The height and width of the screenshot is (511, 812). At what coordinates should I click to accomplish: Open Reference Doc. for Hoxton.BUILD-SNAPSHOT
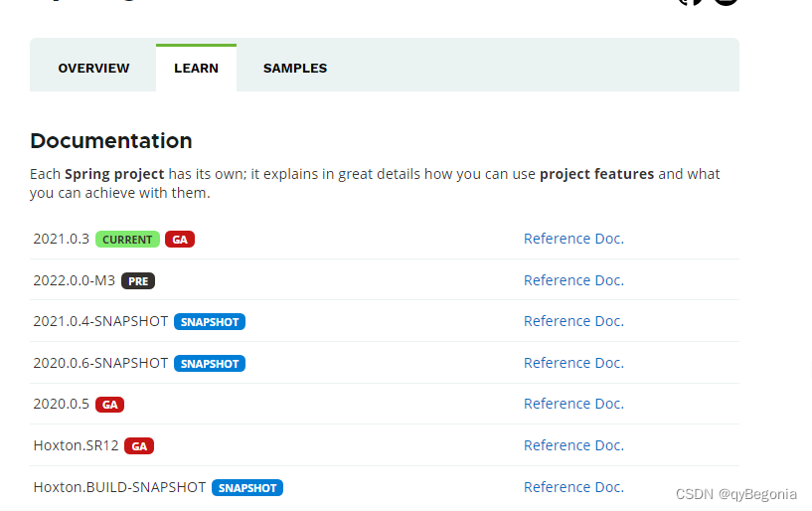click(573, 487)
